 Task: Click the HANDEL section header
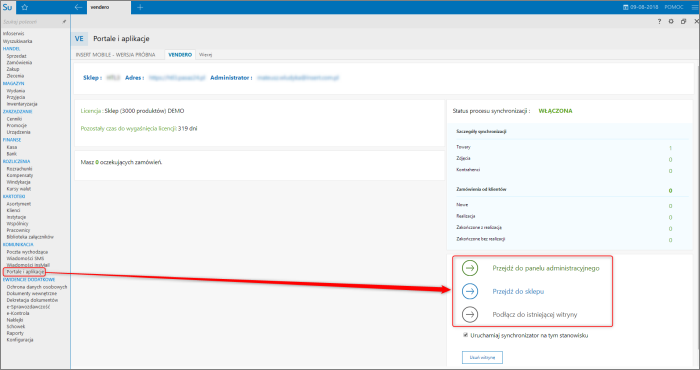(11, 49)
